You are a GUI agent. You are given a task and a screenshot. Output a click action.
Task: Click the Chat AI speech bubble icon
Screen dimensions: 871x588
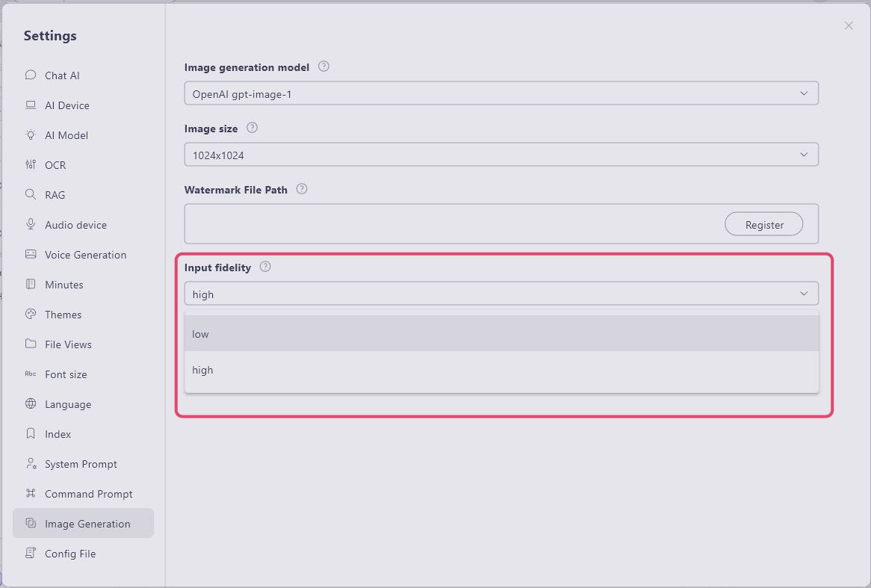(x=31, y=75)
